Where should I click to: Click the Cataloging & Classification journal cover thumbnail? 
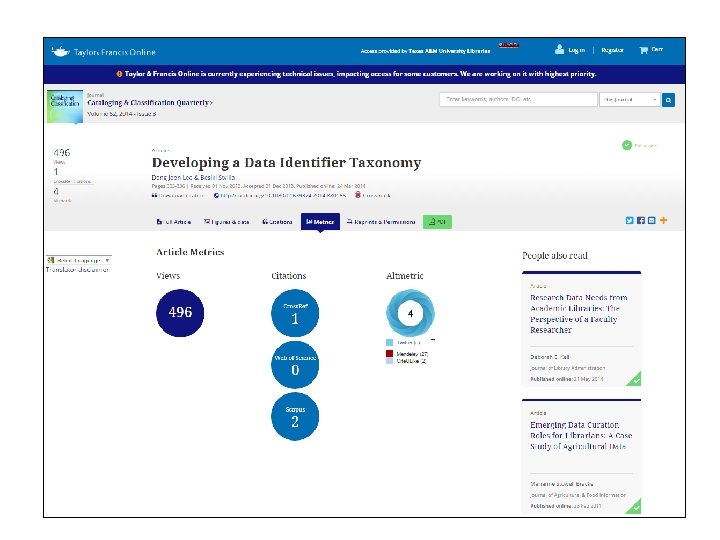[x=65, y=107]
